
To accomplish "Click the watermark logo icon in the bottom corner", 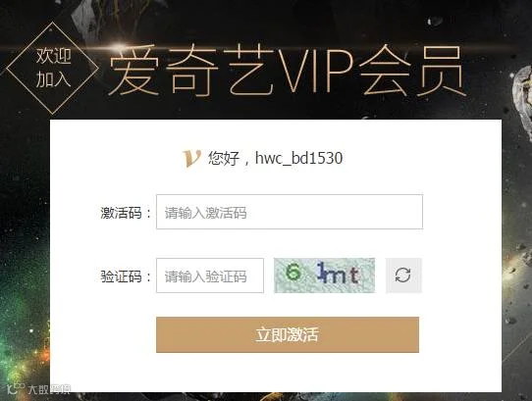I will coord(16,388).
